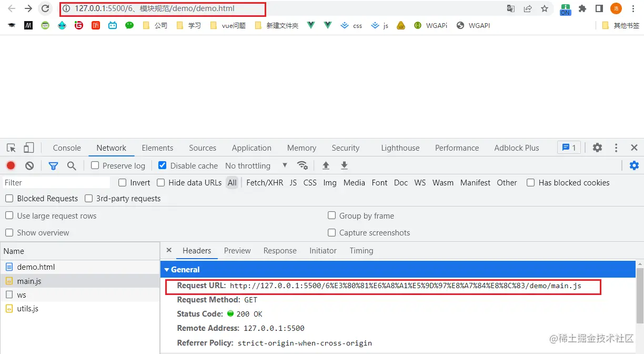The height and width of the screenshot is (354, 644).
Task: Share this page via the share icon
Action: [528, 8]
